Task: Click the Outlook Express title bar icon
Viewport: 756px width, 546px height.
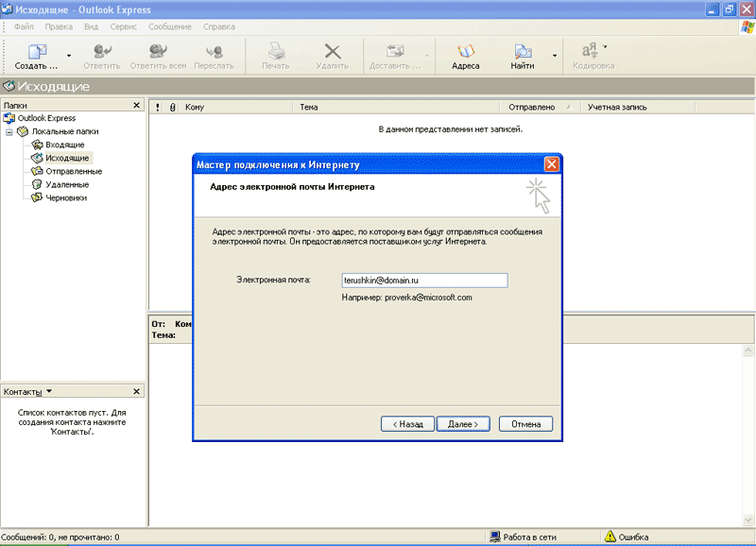Action: pyautogui.click(x=7, y=9)
